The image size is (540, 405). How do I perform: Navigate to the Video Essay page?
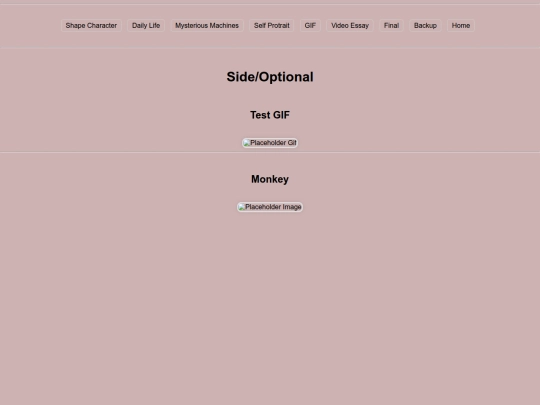point(350,25)
